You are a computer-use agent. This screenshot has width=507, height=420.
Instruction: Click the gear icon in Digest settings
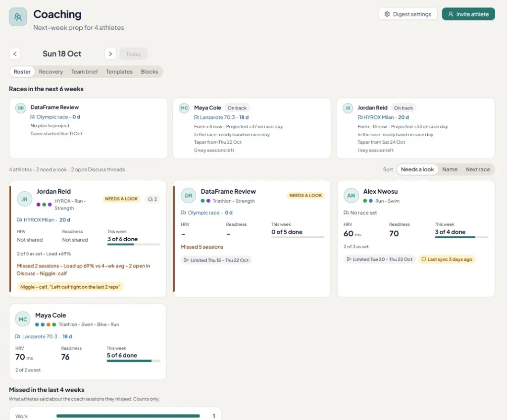[387, 14]
